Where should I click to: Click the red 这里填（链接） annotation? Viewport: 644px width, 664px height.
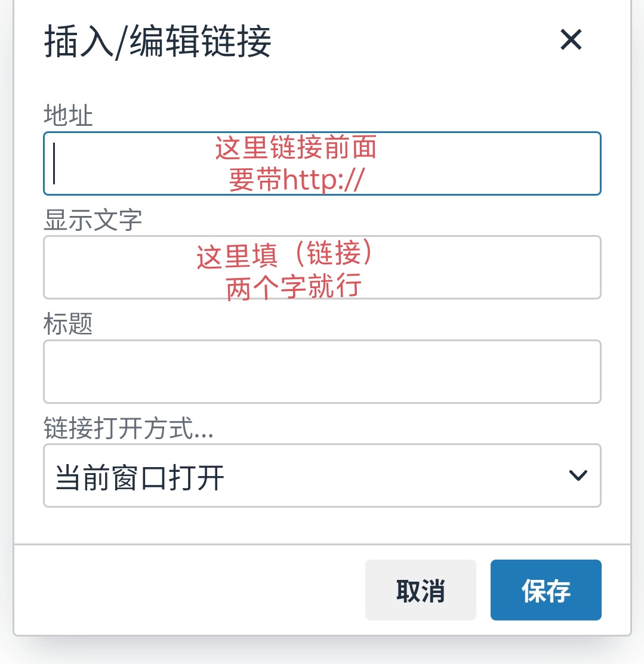[x=288, y=257]
